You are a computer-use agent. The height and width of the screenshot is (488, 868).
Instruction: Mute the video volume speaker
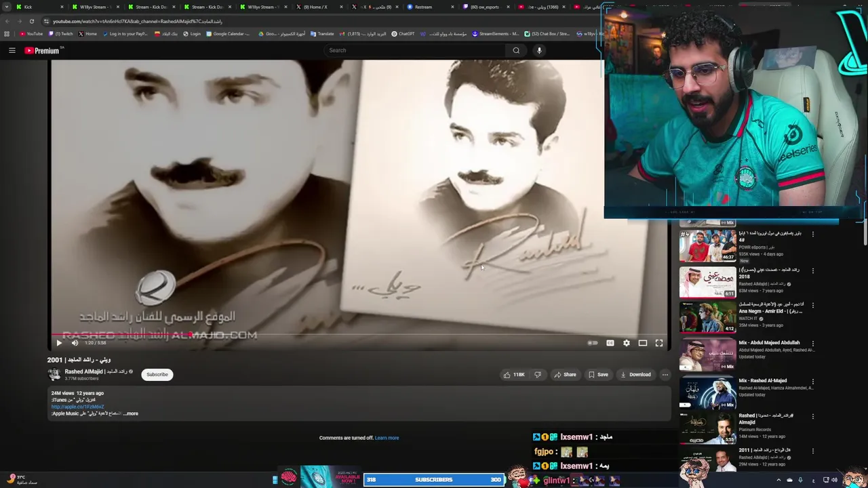pyautogui.click(x=75, y=343)
